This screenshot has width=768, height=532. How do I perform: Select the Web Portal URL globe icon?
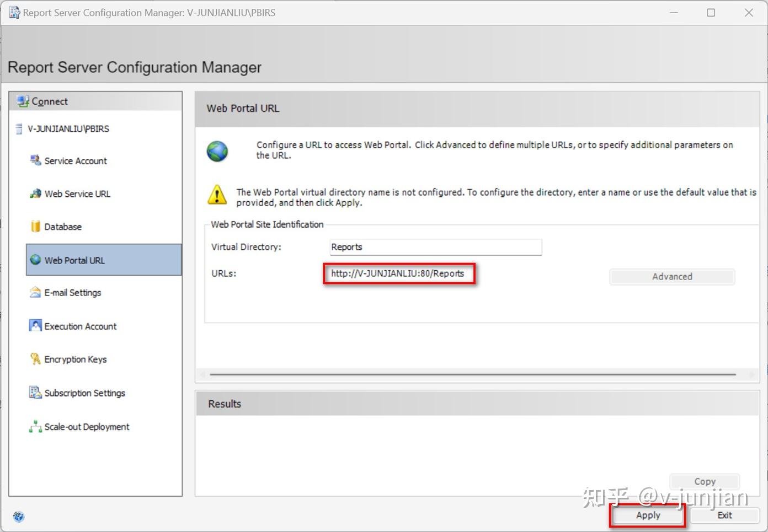35,260
